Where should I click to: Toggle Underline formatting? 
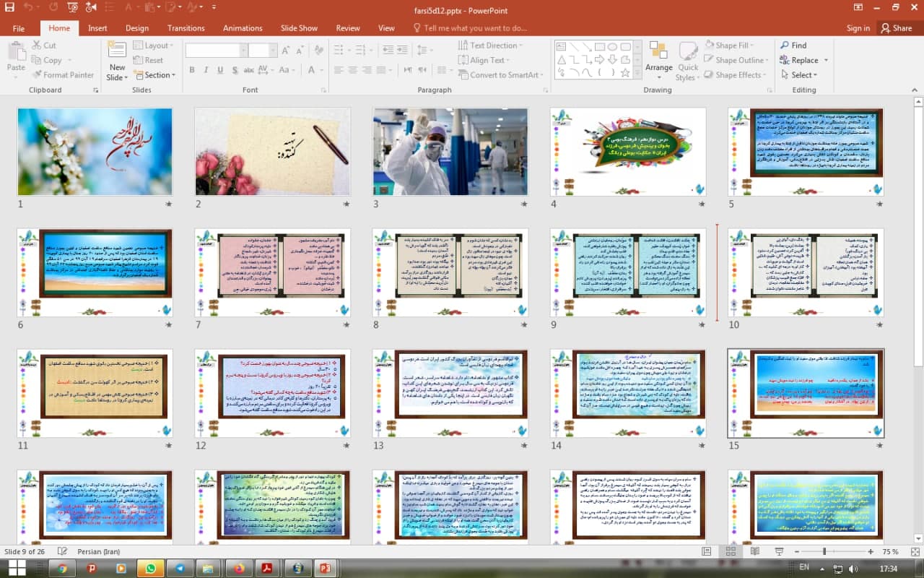coord(219,70)
